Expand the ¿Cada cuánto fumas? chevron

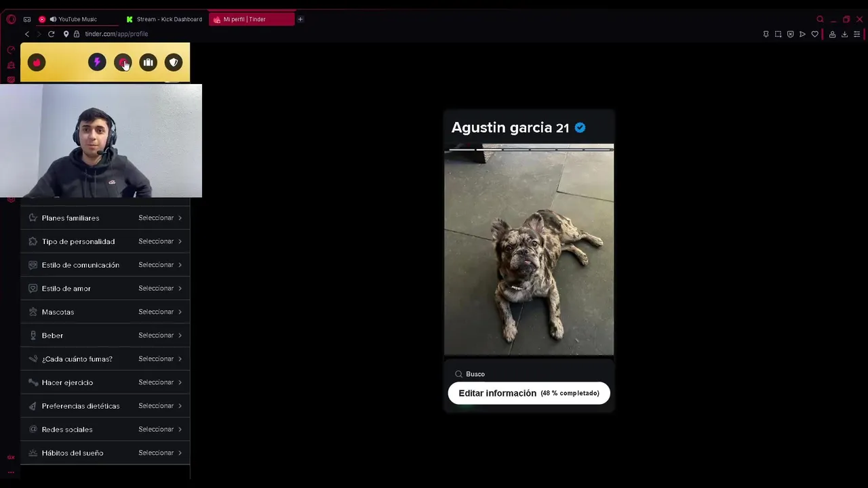coord(180,359)
